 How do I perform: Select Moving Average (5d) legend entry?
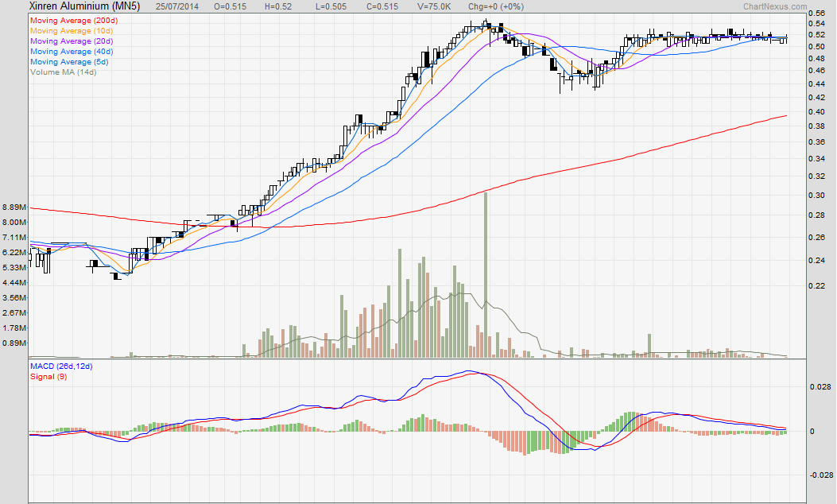coord(69,62)
